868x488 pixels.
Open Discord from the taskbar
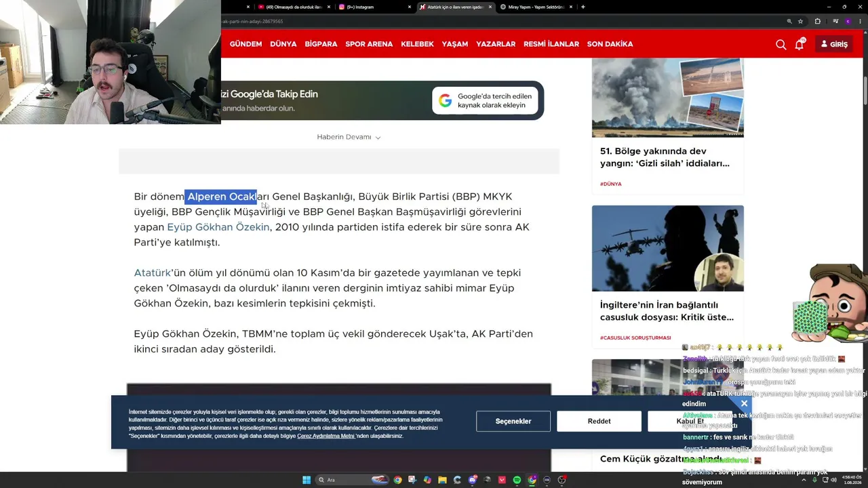[x=472, y=480]
